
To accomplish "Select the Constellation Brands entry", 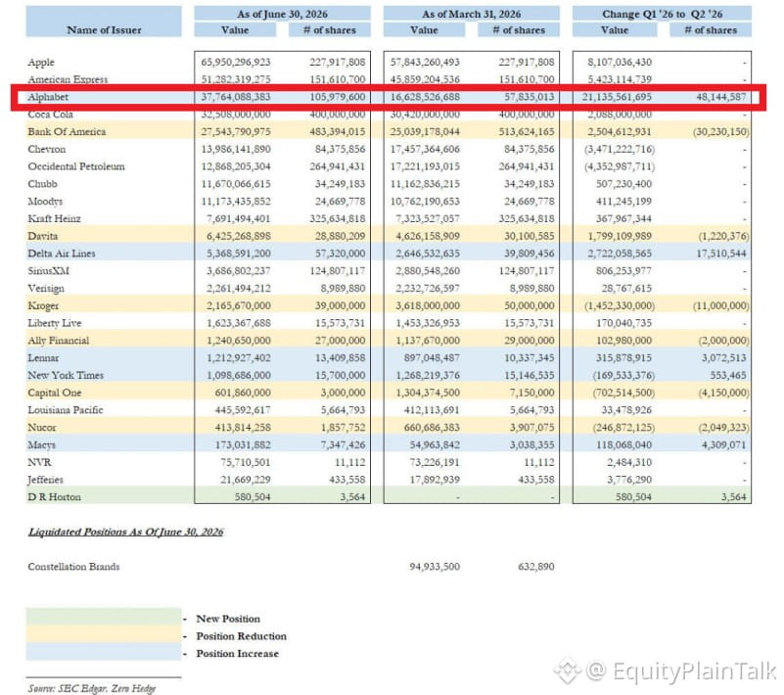I will [x=73, y=567].
